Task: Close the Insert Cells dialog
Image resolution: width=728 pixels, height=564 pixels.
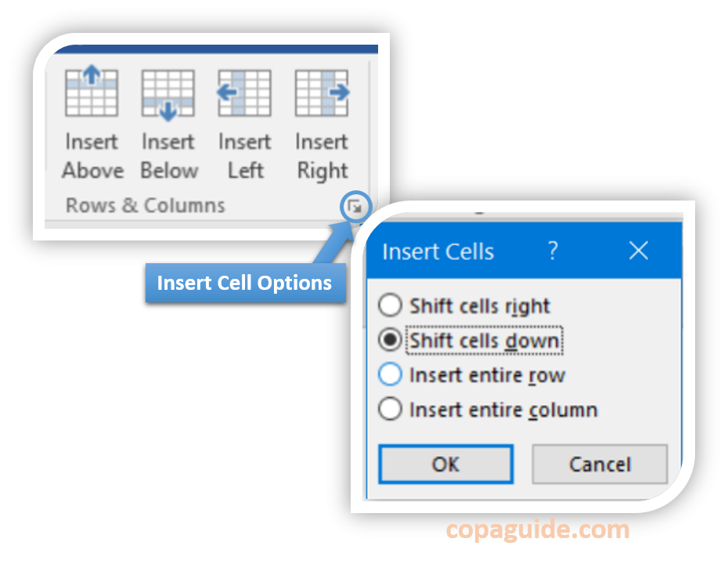Action: coord(638,251)
